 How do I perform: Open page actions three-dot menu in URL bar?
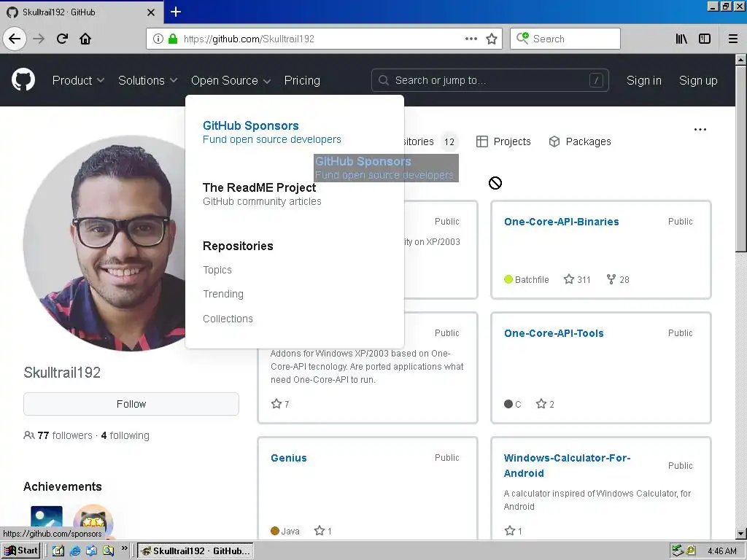[471, 39]
